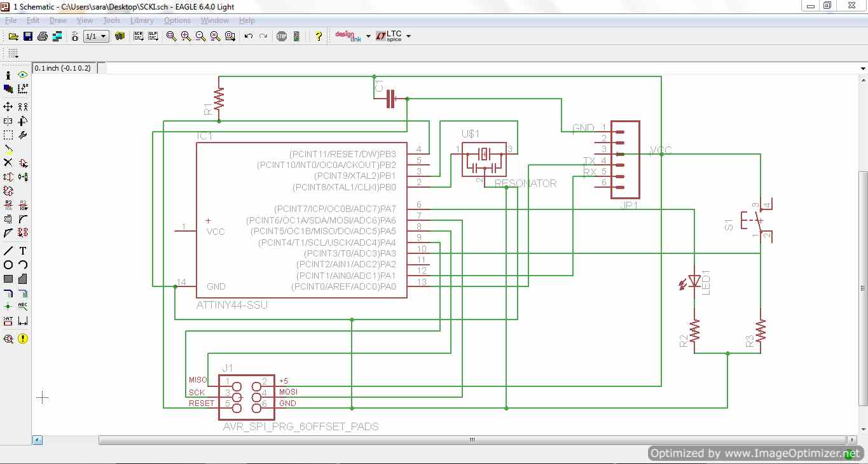Select the Move tool
This screenshot has width=868, height=464.
pyautogui.click(x=8, y=106)
